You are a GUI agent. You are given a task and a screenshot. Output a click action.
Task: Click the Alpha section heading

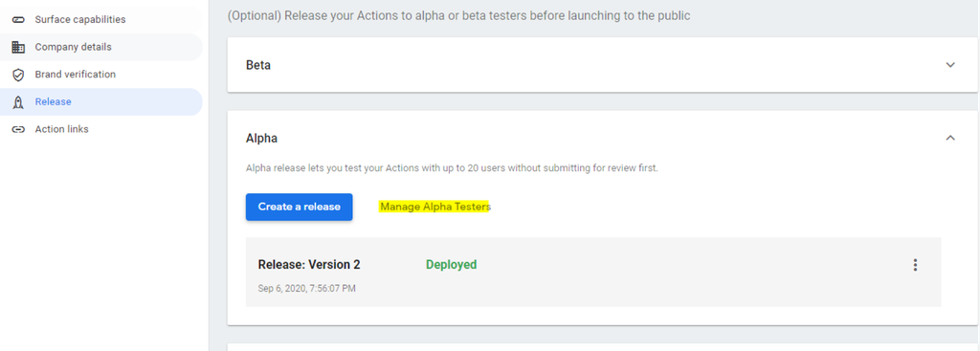point(261,138)
